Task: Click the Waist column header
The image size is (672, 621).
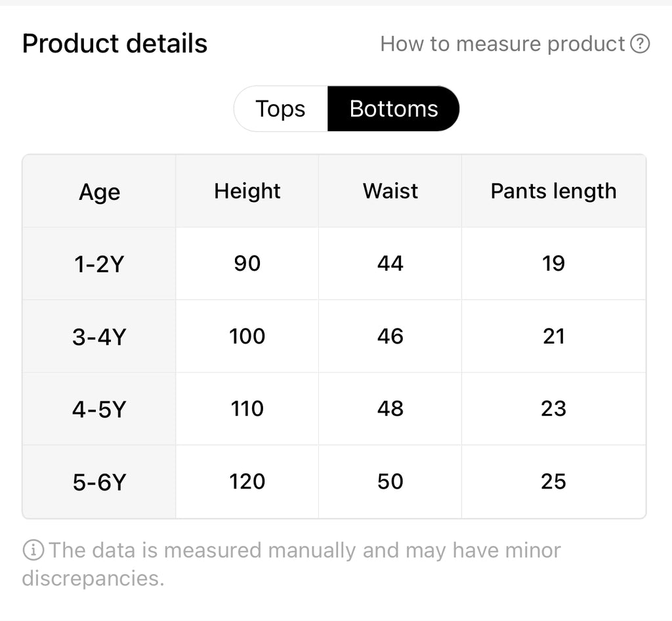Action: click(x=390, y=191)
